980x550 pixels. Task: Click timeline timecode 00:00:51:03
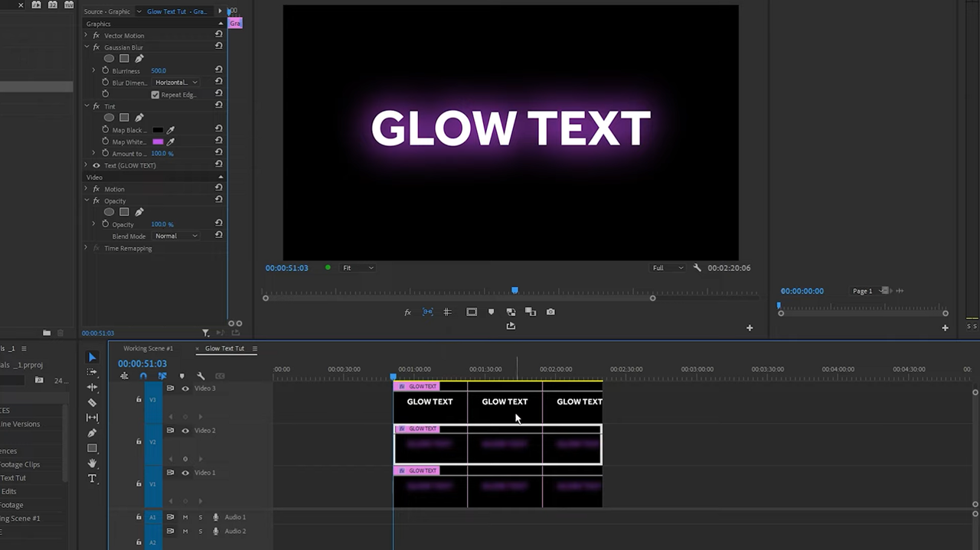[x=142, y=363]
